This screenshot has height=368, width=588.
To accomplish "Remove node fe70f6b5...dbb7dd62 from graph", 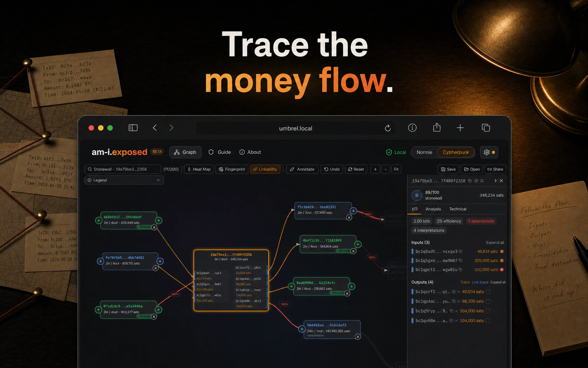I will [155, 268].
